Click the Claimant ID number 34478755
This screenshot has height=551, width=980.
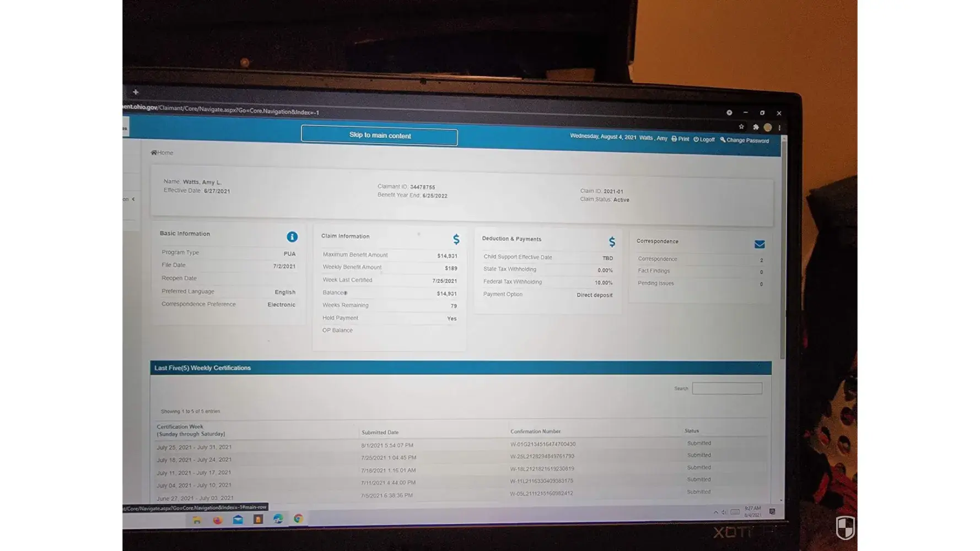422,187
